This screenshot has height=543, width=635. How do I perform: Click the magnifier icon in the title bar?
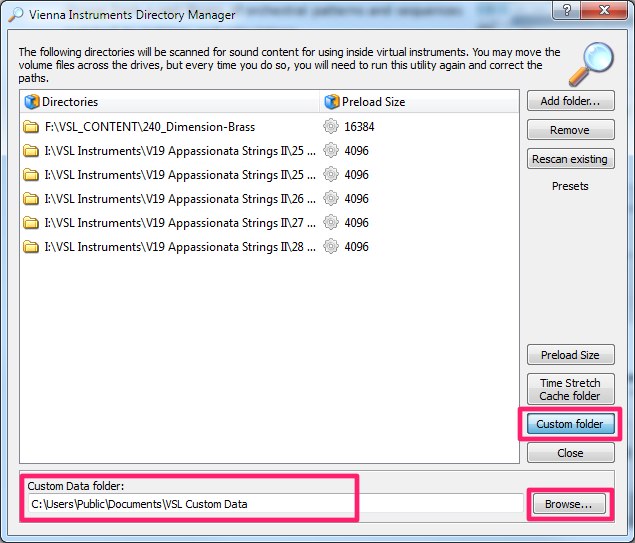point(16,15)
